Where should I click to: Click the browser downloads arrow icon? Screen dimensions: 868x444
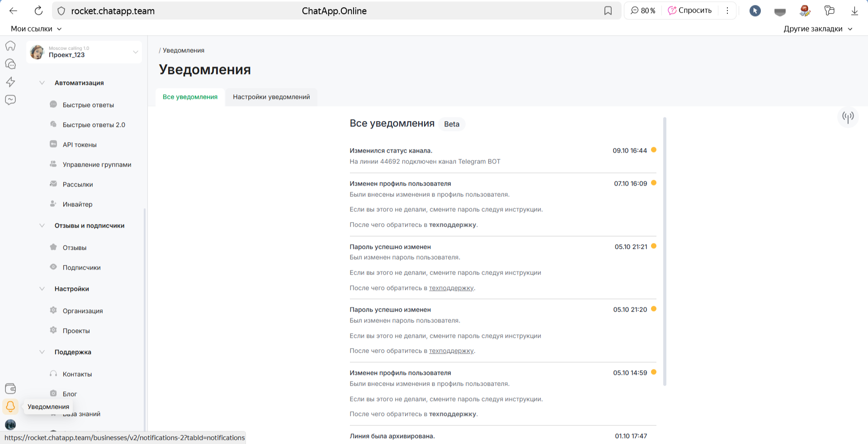point(854,11)
